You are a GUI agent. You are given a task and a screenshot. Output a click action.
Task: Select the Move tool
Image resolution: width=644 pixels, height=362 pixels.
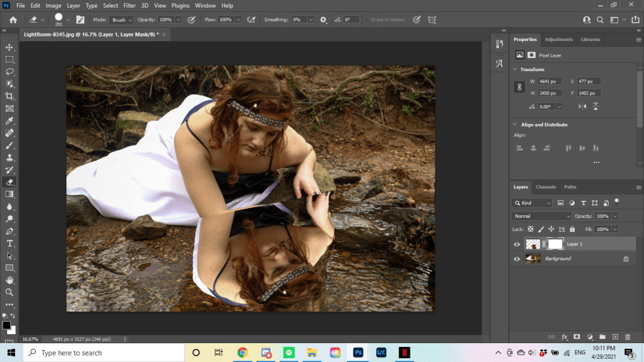(x=9, y=47)
